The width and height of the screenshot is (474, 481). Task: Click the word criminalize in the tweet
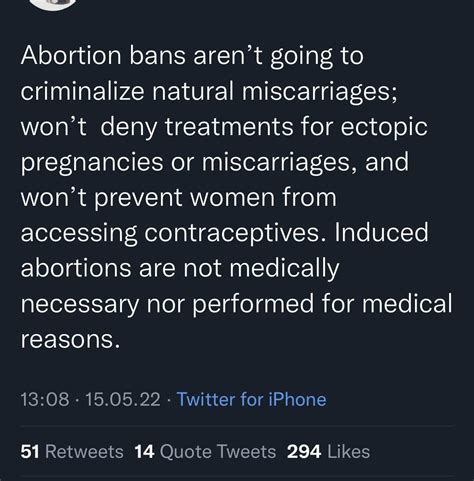pyautogui.click(x=82, y=91)
